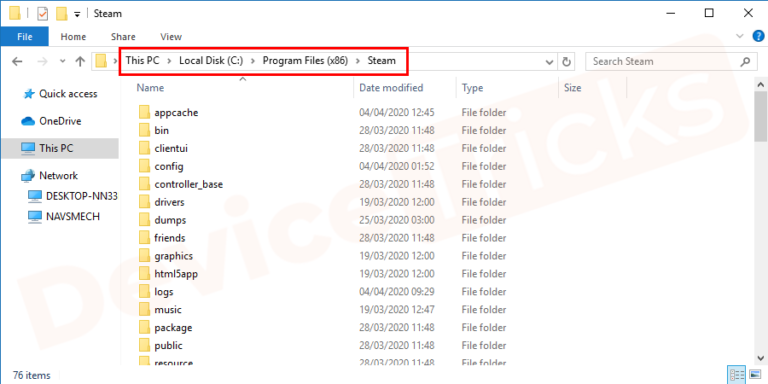Click the Back navigation arrow
This screenshot has height=384, width=768.
tap(17, 62)
